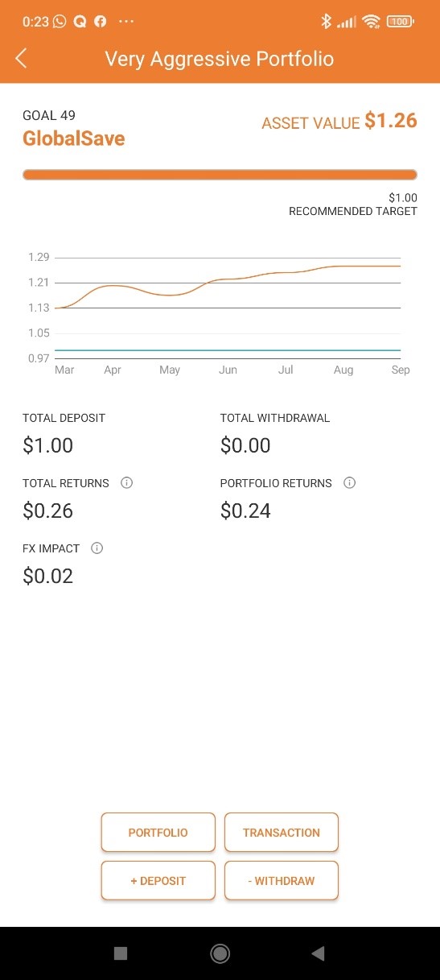Tap the orange line in the chart

pos(228,279)
